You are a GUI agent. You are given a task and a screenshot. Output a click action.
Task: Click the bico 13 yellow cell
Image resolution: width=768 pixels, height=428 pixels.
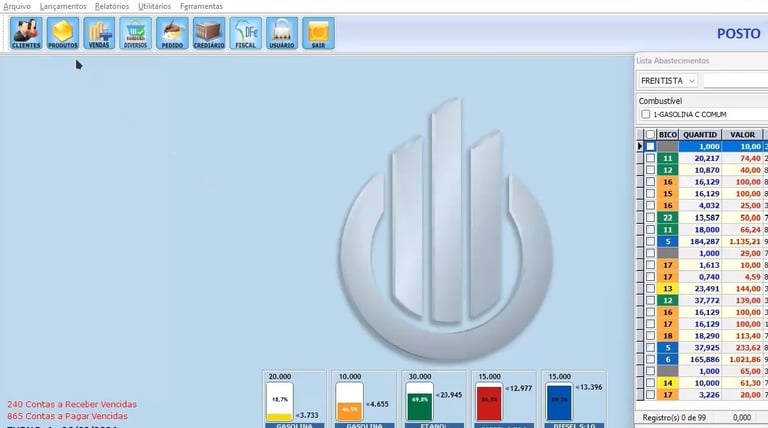click(668, 288)
